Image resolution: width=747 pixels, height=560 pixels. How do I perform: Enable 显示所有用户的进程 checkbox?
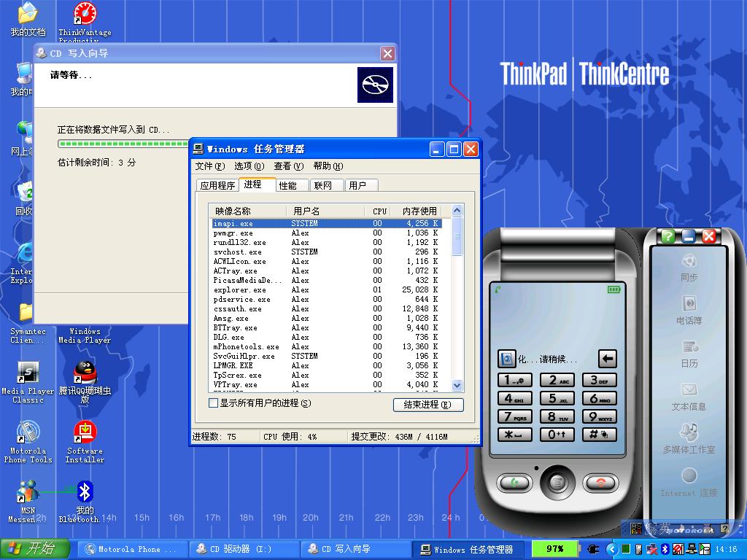(214, 403)
